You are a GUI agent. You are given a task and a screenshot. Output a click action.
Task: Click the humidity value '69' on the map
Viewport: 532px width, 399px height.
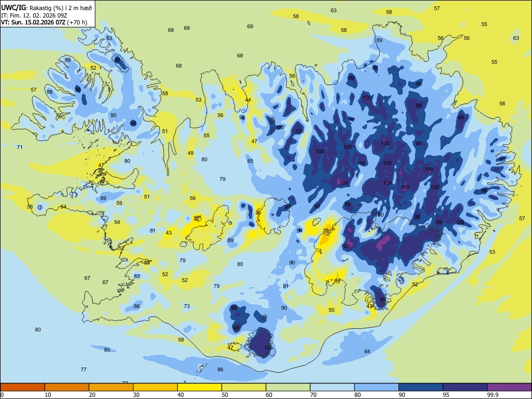coord(250,27)
